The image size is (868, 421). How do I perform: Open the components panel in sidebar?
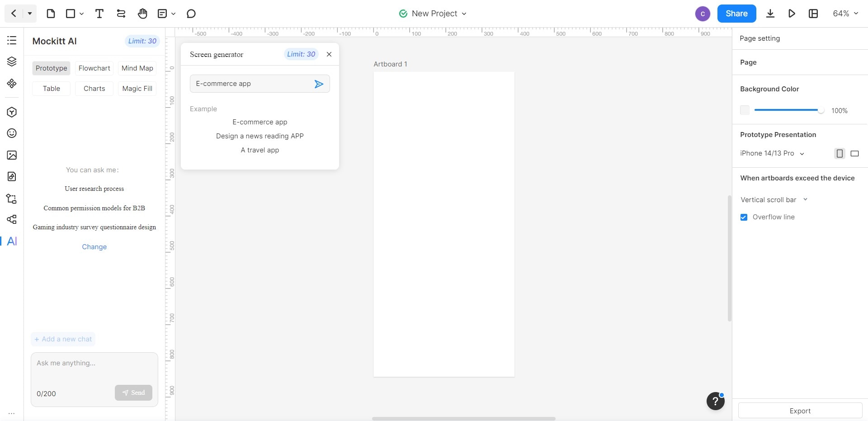tap(12, 83)
